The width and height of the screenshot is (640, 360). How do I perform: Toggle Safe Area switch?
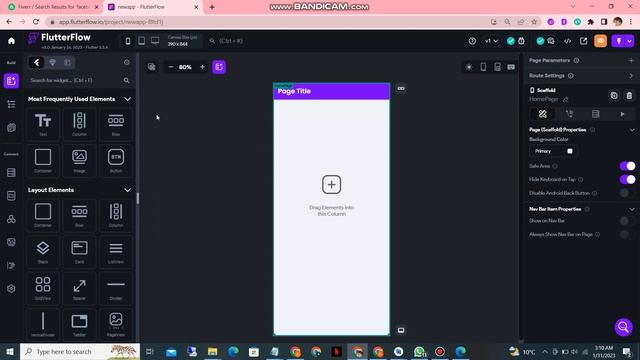pos(627,166)
